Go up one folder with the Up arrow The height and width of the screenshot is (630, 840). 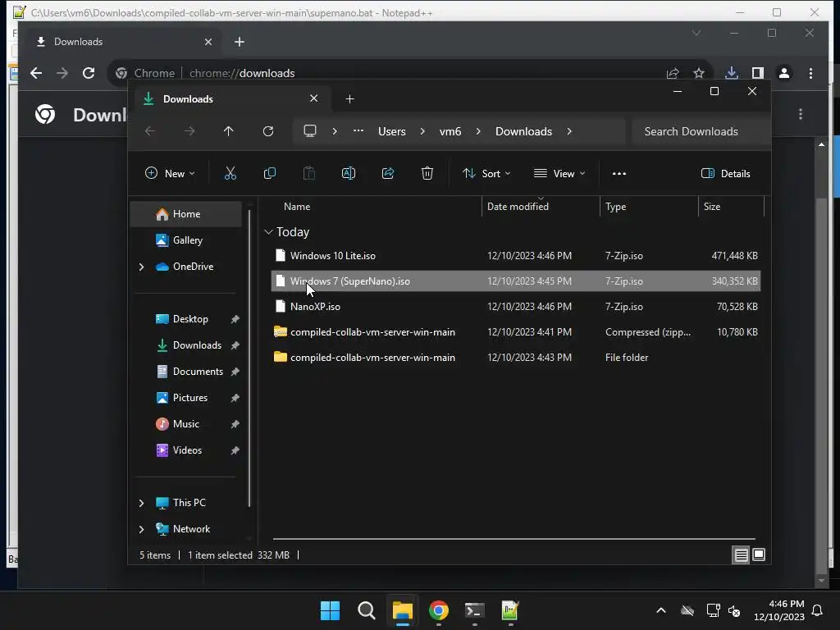pyautogui.click(x=228, y=131)
